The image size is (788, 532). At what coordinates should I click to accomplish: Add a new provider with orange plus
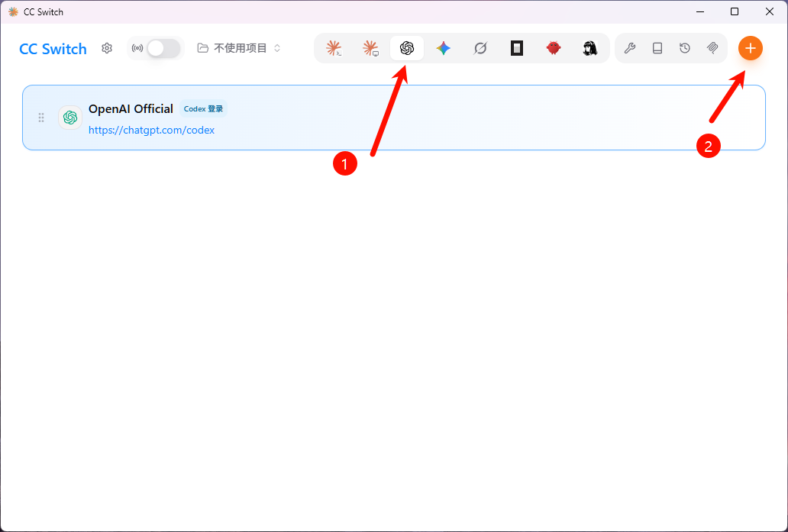751,48
